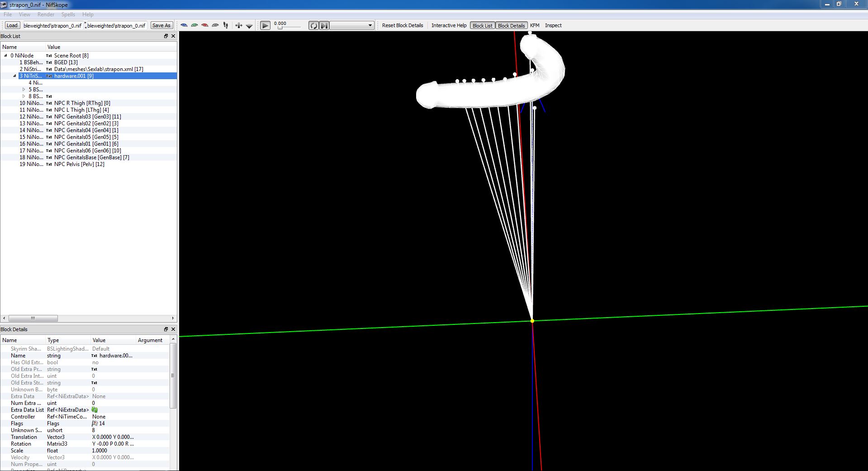Collapse the 0 NiNode Scene Root
Screen dimensions: 868x471
[6, 56]
